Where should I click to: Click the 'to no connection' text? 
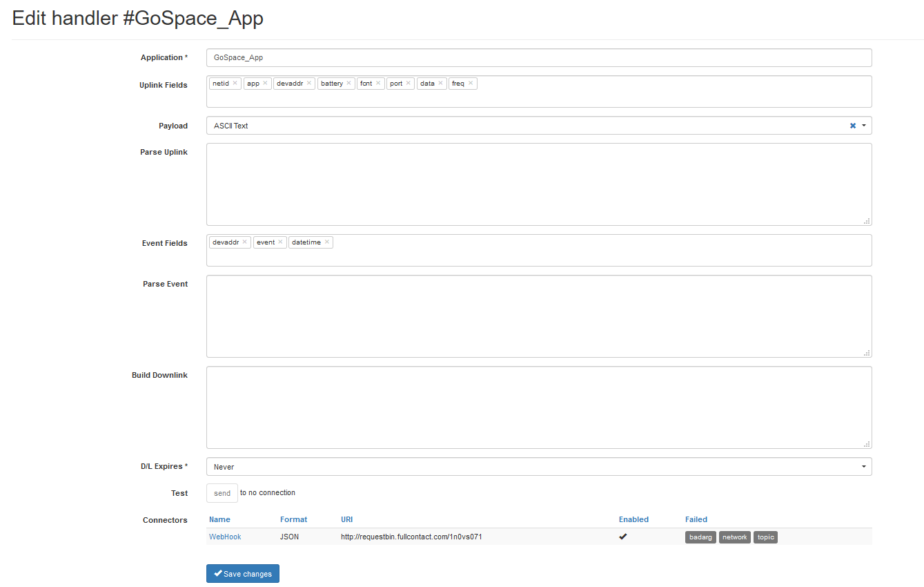coord(268,493)
